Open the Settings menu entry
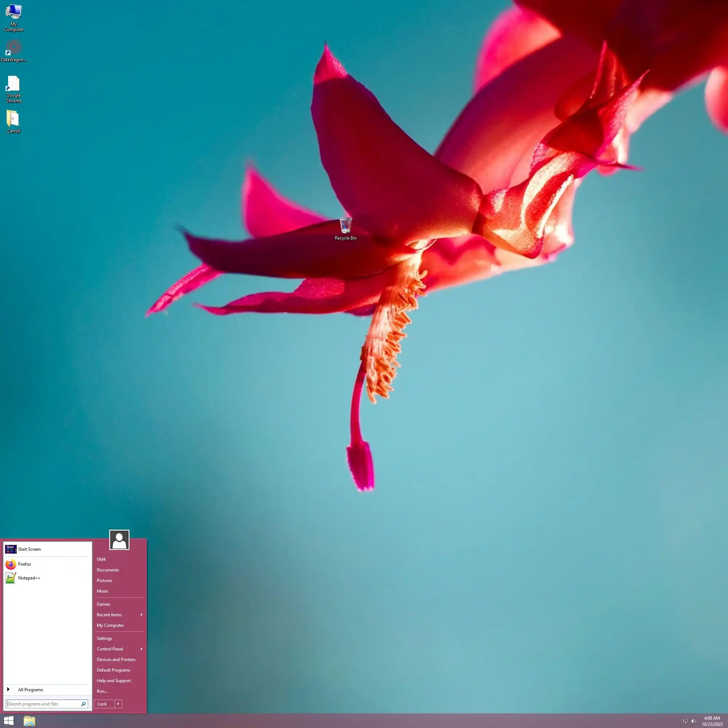 [104, 638]
